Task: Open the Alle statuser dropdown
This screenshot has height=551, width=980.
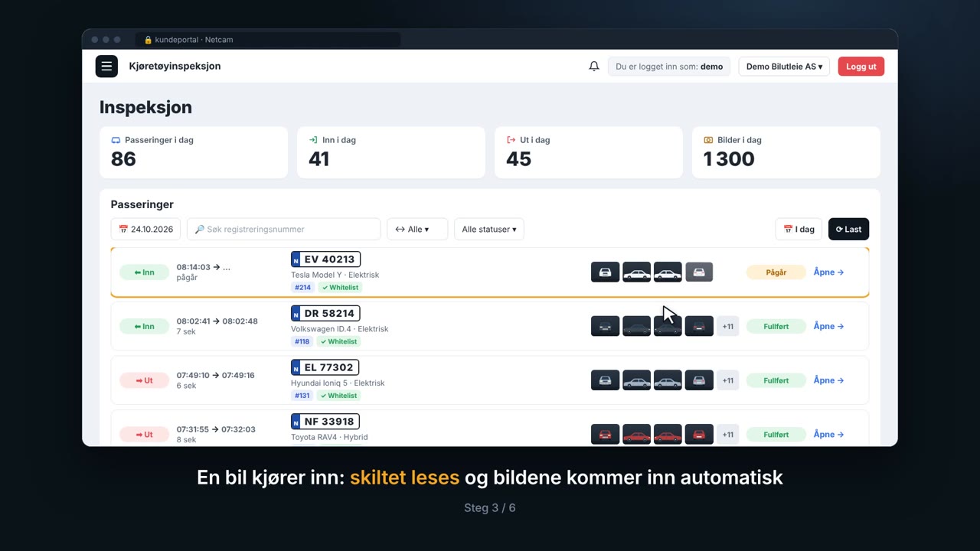Action: tap(489, 229)
